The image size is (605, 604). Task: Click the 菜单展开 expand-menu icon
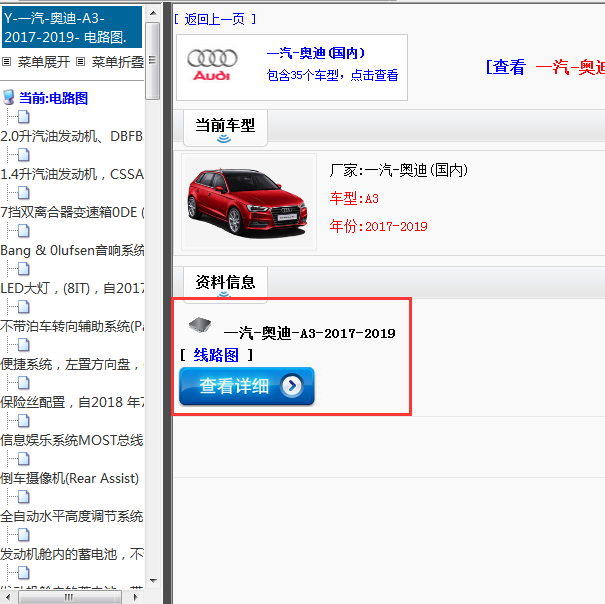point(7,61)
